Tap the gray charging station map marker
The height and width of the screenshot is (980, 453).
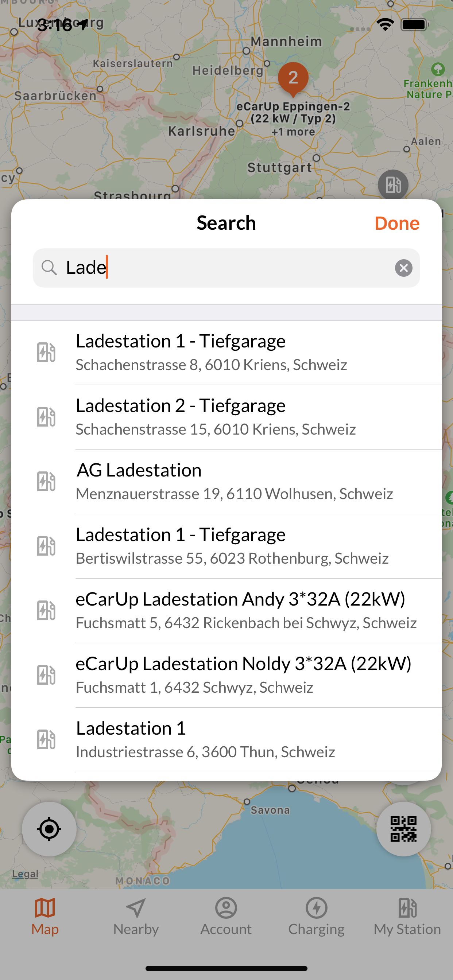point(393,185)
